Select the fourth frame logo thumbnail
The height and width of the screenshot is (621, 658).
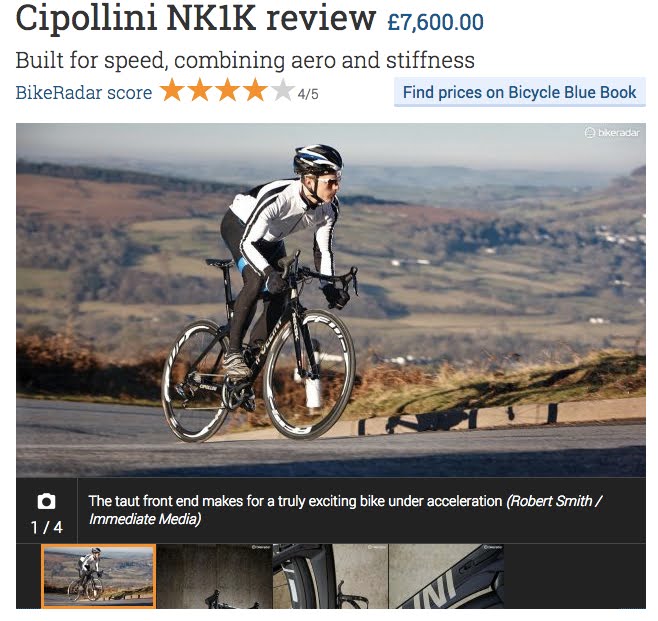[x=446, y=576]
